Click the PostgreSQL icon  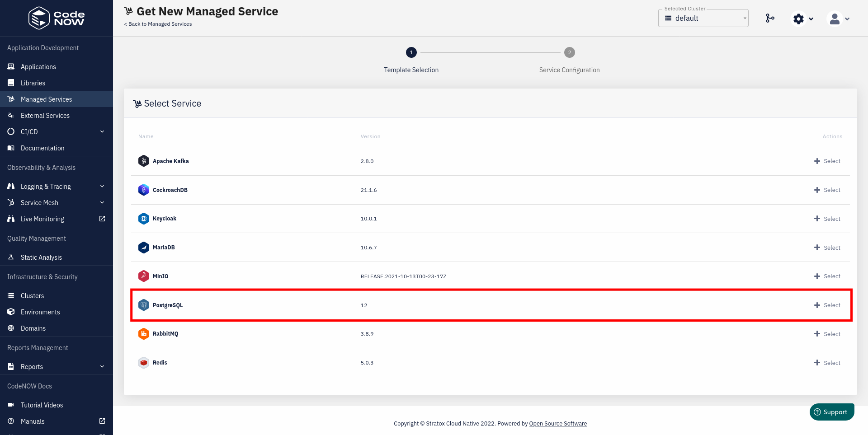144,305
